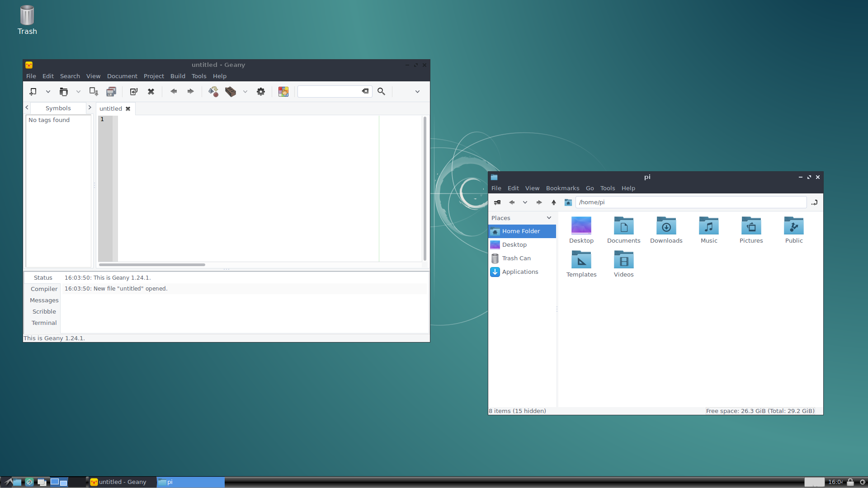
Task: Open the Build options dropdown arrow
Action: tap(245, 92)
